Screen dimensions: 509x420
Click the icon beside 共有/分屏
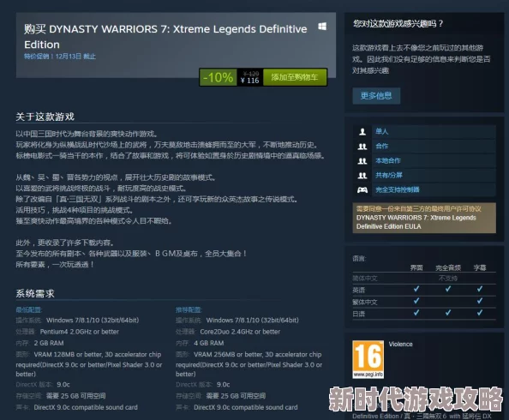coord(362,176)
